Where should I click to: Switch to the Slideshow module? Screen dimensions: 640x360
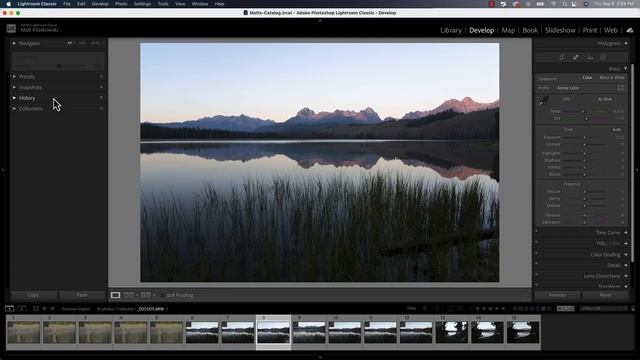pos(560,30)
